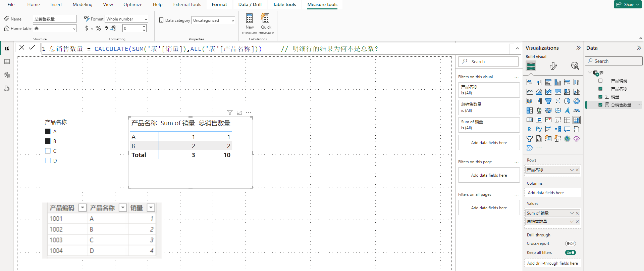Open Model view in left sidebar

point(7,75)
